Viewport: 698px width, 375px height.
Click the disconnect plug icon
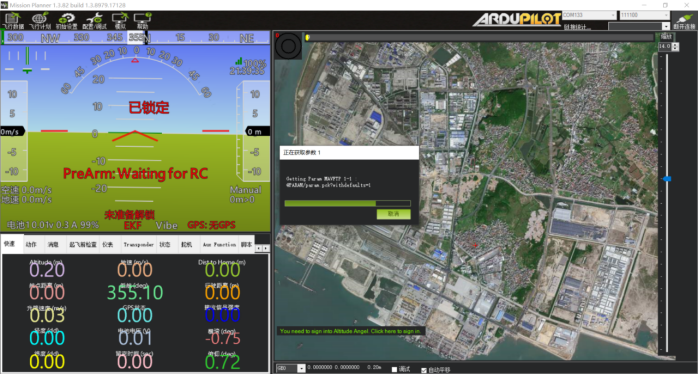click(684, 20)
